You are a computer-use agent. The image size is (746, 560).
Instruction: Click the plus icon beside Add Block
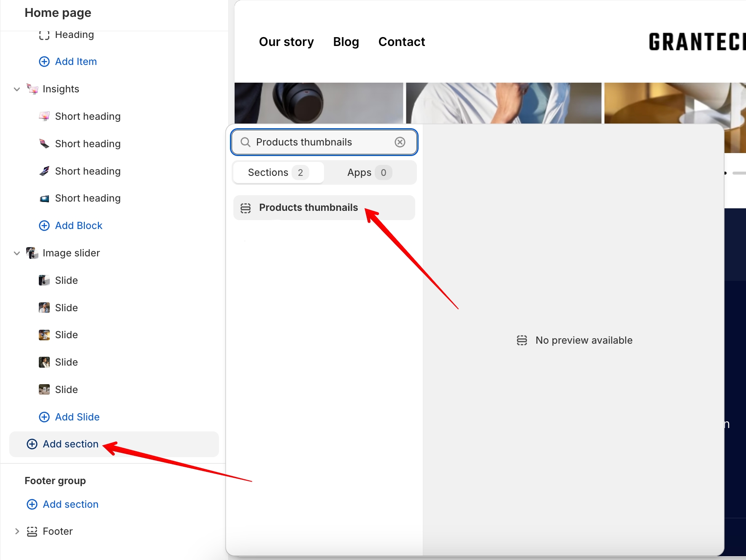pos(44,226)
